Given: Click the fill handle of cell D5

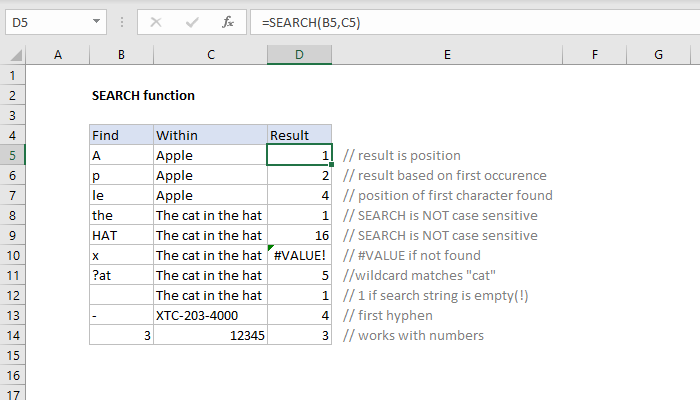Looking at the screenshot, I should pyautogui.click(x=331, y=165).
